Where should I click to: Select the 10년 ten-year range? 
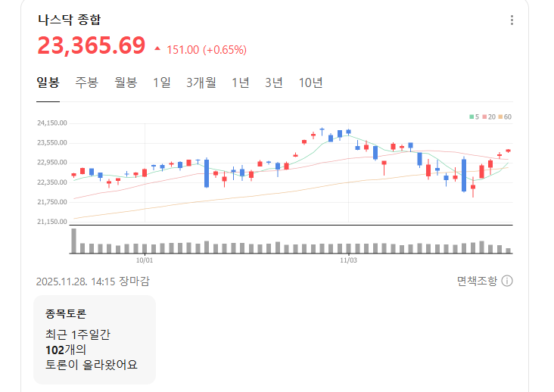click(310, 83)
